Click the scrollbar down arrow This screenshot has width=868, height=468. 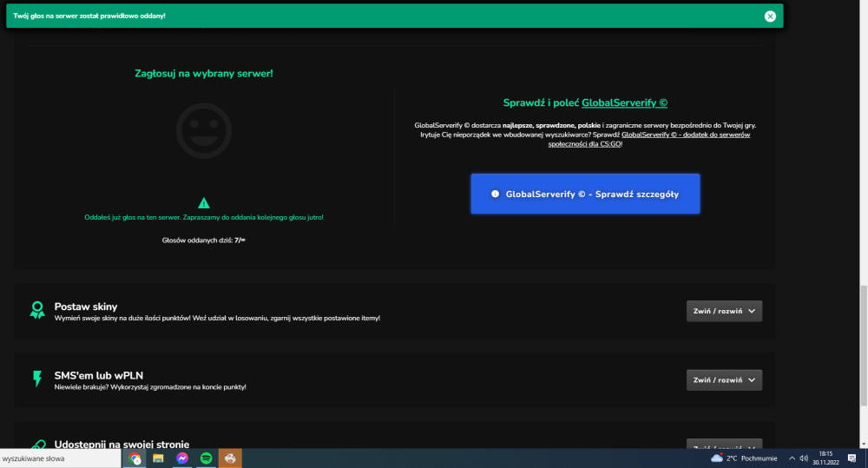(863, 445)
